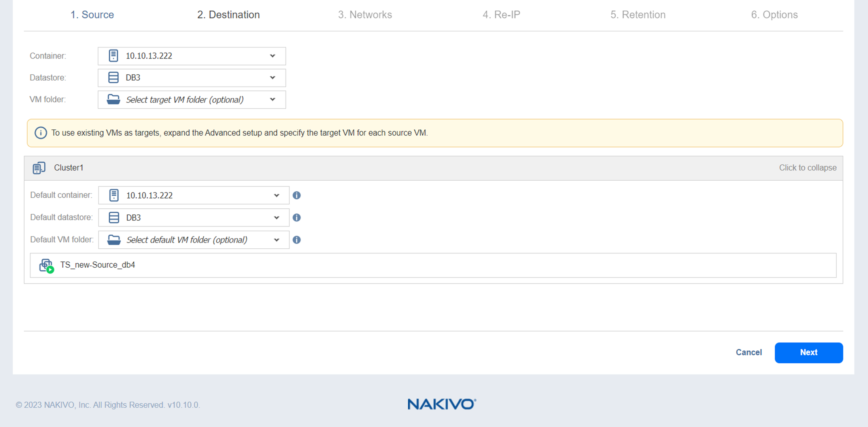Collapse the Cluster1 section
The width and height of the screenshot is (868, 427).
(x=807, y=168)
